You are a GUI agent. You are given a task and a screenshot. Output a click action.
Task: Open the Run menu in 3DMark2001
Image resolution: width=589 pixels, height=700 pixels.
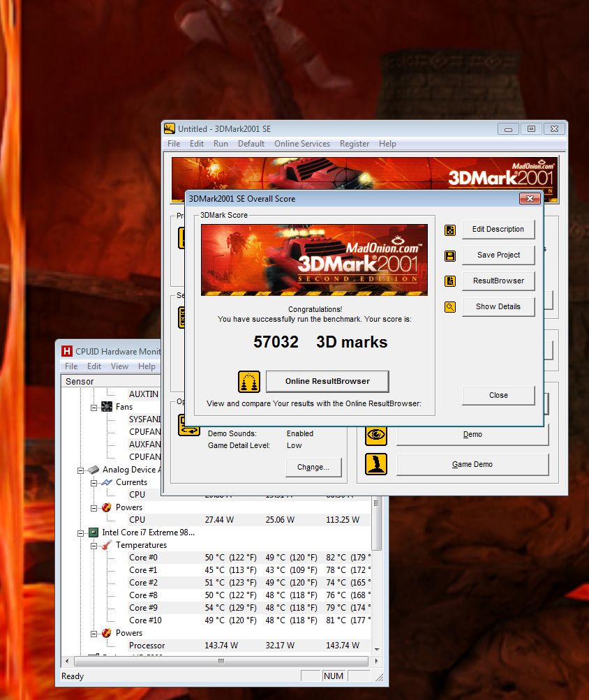pyautogui.click(x=221, y=144)
